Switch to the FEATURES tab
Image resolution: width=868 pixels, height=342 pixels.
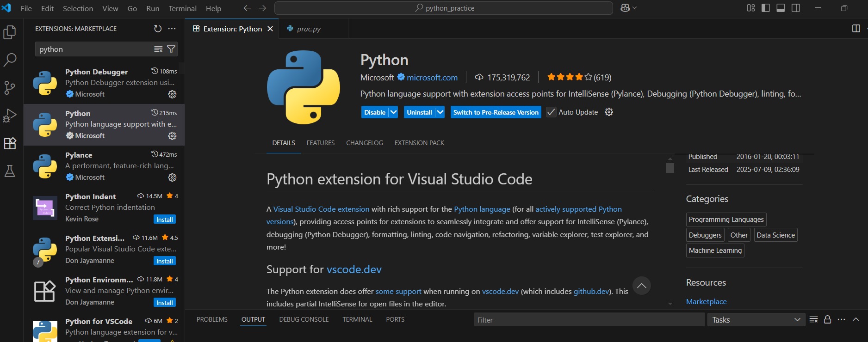321,143
